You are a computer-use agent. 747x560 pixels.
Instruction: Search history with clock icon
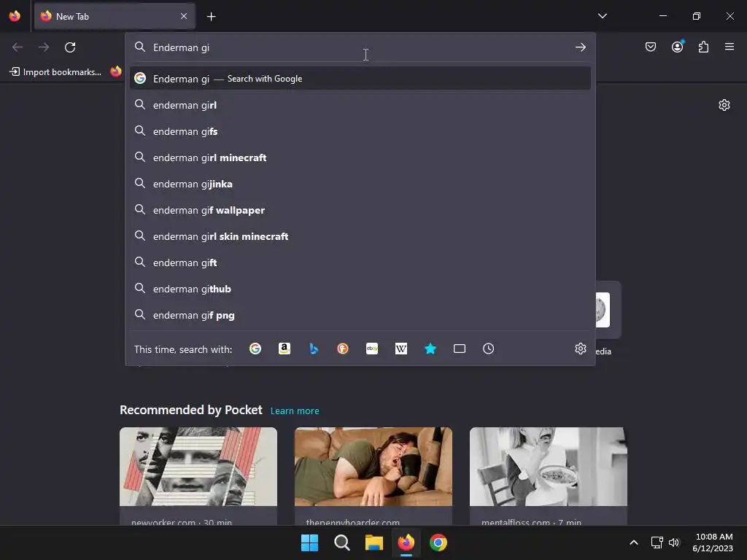point(488,349)
